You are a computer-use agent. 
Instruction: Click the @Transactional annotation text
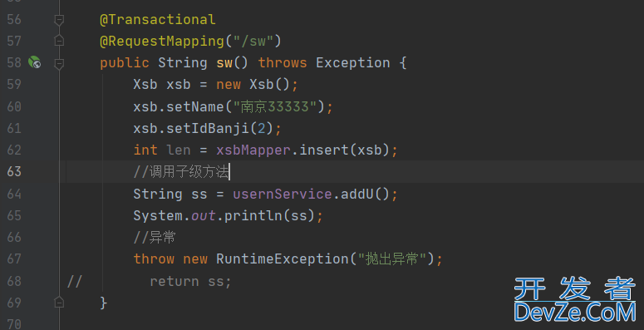pyautogui.click(x=158, y=19)
